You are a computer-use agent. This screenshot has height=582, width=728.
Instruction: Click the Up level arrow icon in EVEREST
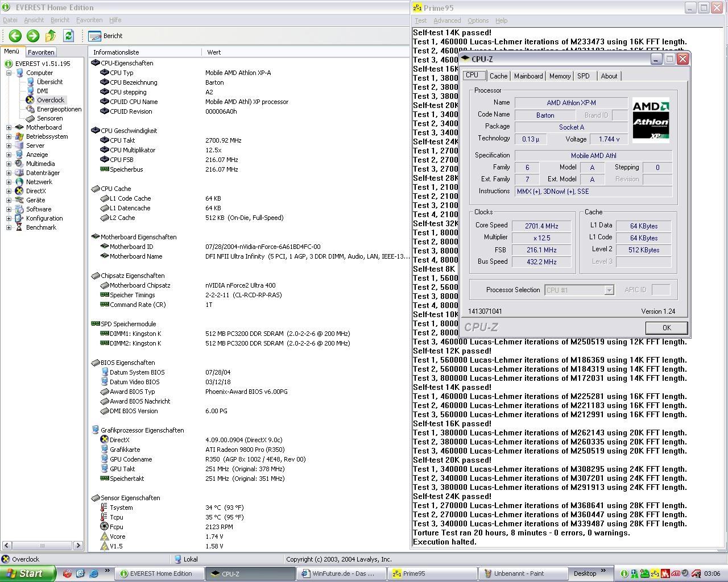point(51,36)
